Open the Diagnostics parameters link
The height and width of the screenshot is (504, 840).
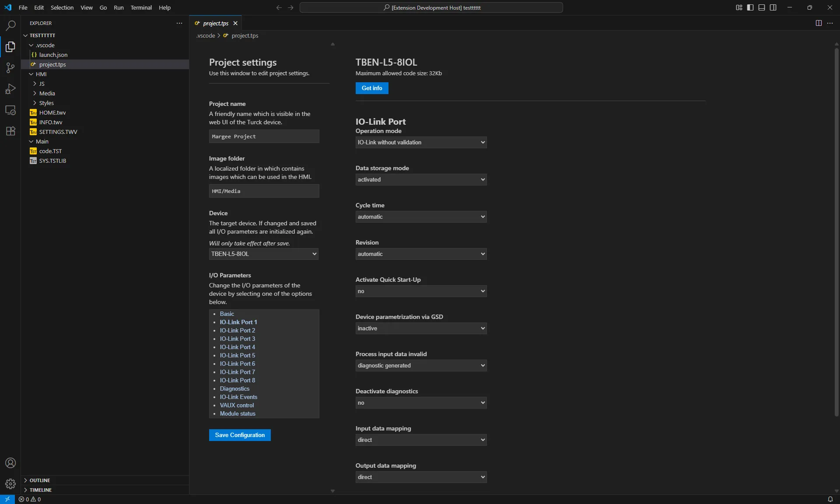234,388
